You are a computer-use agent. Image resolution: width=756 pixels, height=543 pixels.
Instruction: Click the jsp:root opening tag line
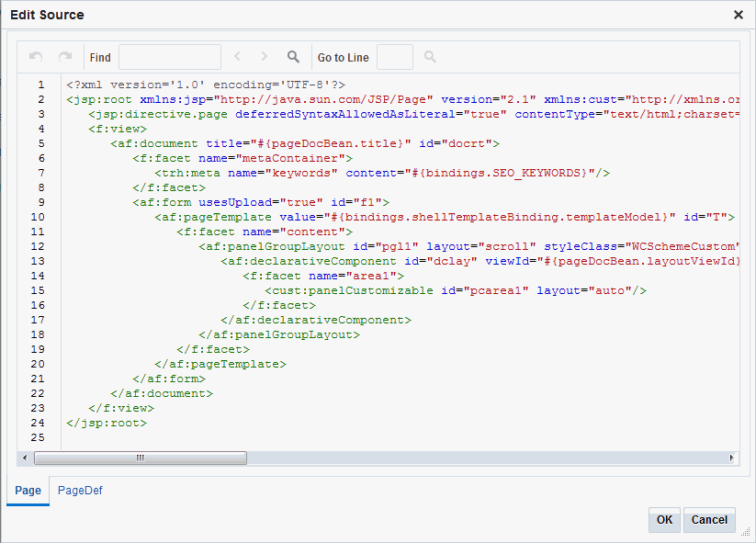402,99
